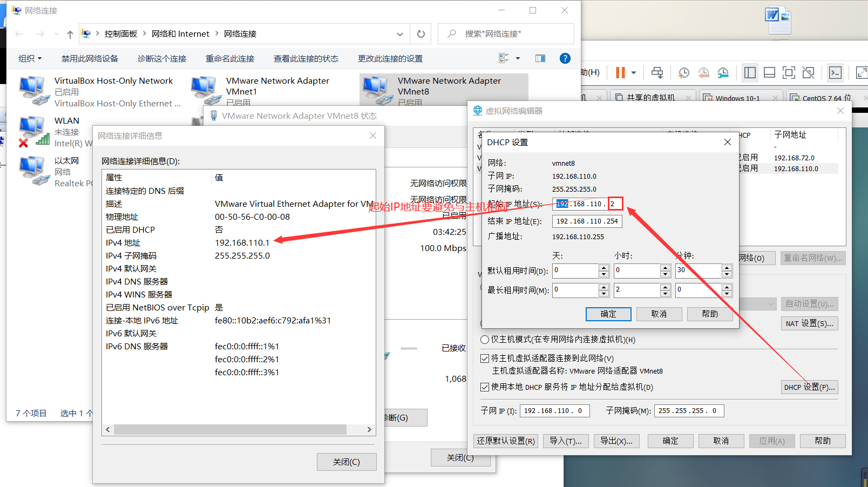Viewport: 868px width, 487px height.
Task: Click 导出(X)... button
Action: pos(616,441)
